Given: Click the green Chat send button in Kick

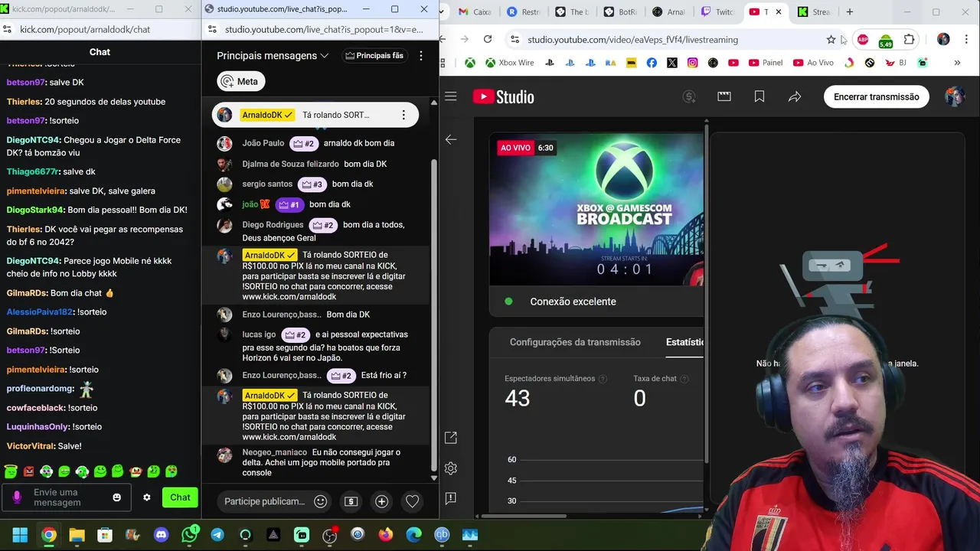Looking at the screenshot, I should 180,497.
